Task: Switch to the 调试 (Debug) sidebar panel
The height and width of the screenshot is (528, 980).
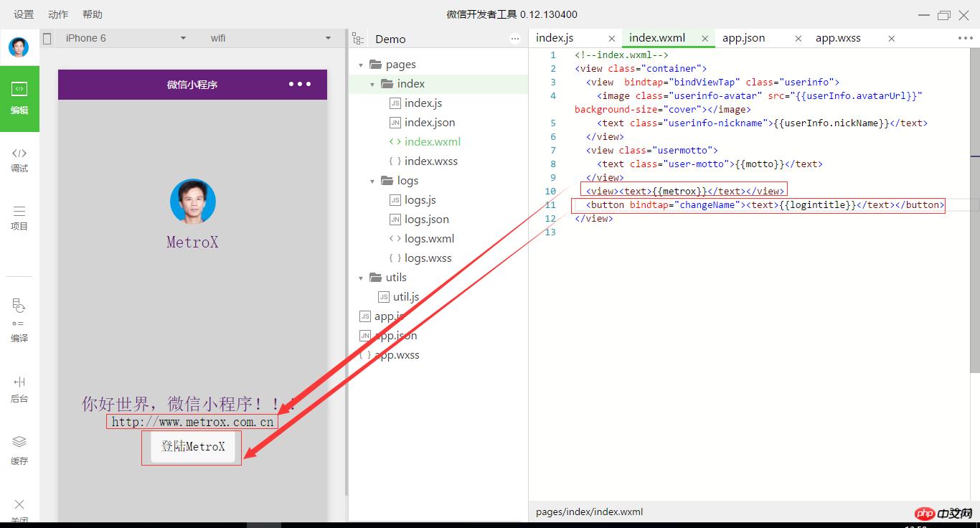Action: (x=19, y=159)
